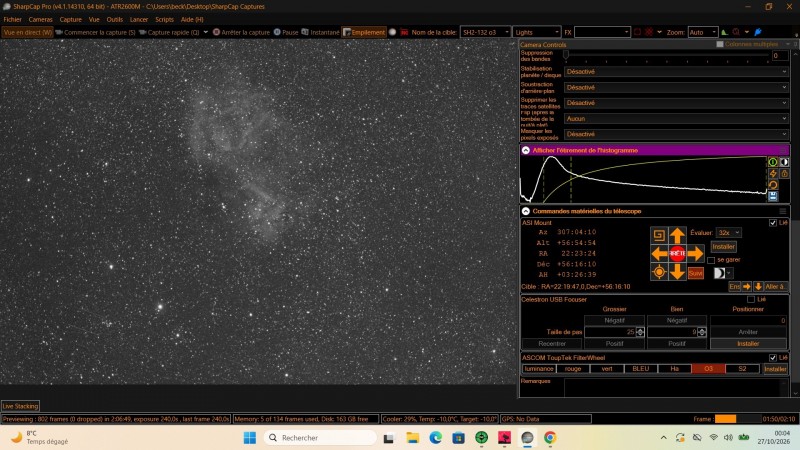
Task: Click Commencer la capture (S)
Action: [x=95, y=32]
